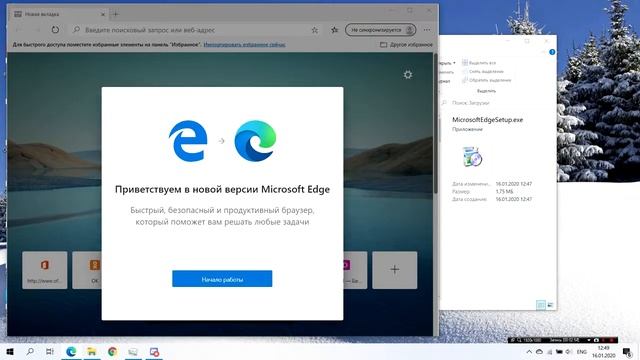640x360 pixels.
Task: Click Deselect in Explorer ribbon
Action: point(483,71)
